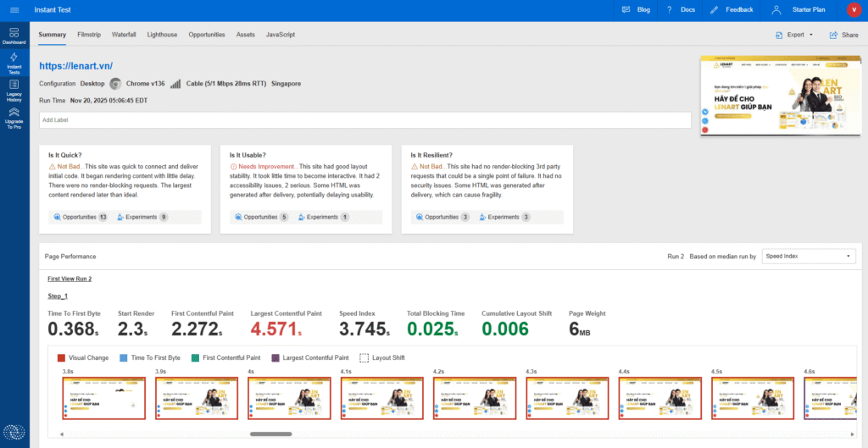Screen dimensions: 868x448
Task: Click the Blog icon in header
Action: click(626, 10)
